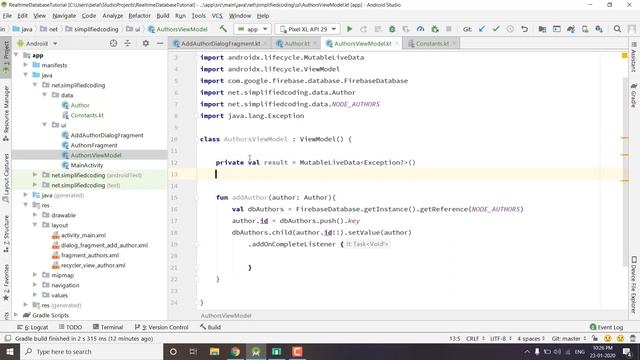Click the Select Opened File target icon
The height and width of the screenshot is (360, 640).
tap(113, 43)
